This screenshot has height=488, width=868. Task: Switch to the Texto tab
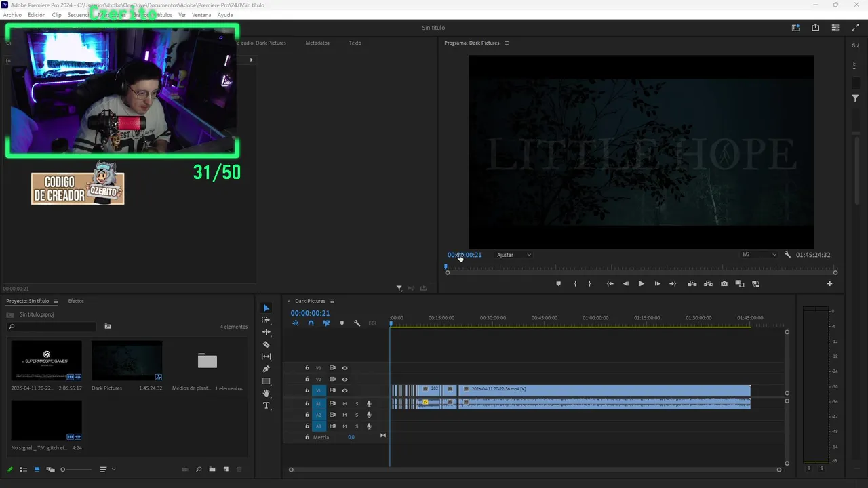pyautogui.click(x=355, y=43)
